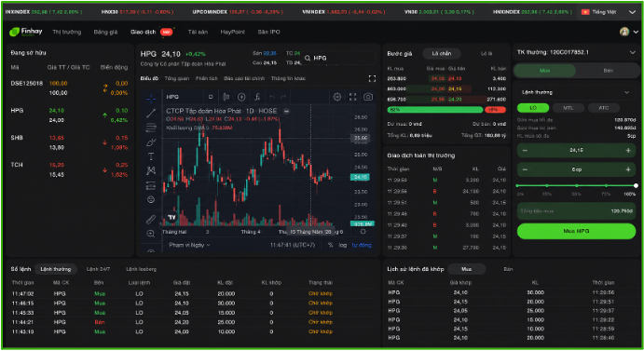Image resolution: width=644 pixels, height=351 pixels.
Task: Switch price steps to Lô lẻ
Action: tap(486, 53)
